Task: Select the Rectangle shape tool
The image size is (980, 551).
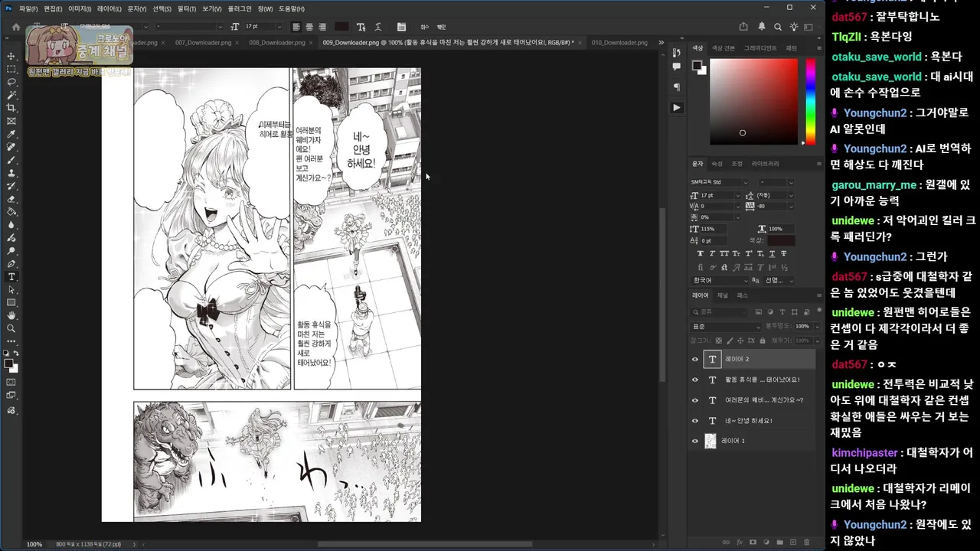Action: click(x=11, y=303)
